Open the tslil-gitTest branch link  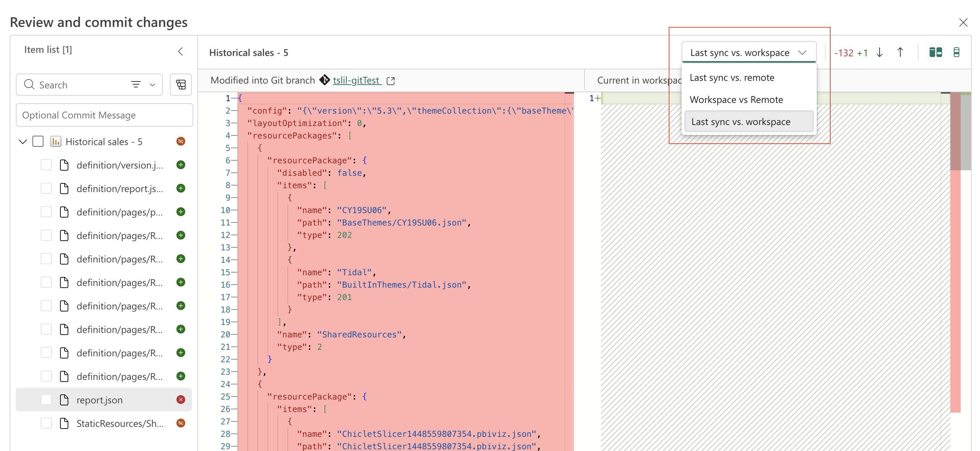click(x=357, y=80)
